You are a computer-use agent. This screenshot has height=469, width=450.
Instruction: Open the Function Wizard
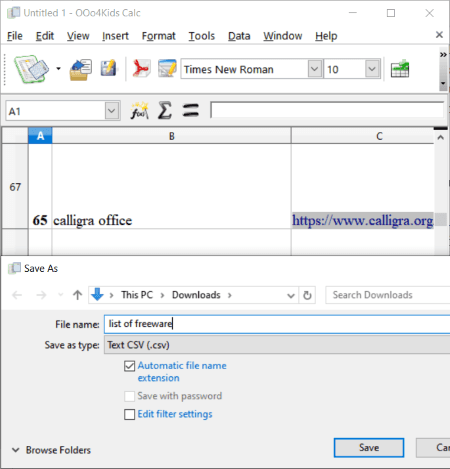[x=139, y=111]
